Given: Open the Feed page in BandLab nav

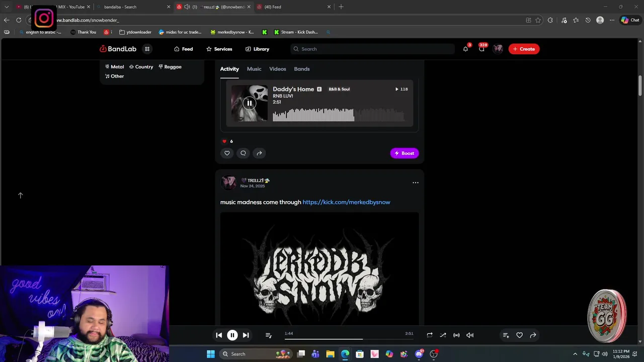Looking at the screenshot, I should (183, 49).
